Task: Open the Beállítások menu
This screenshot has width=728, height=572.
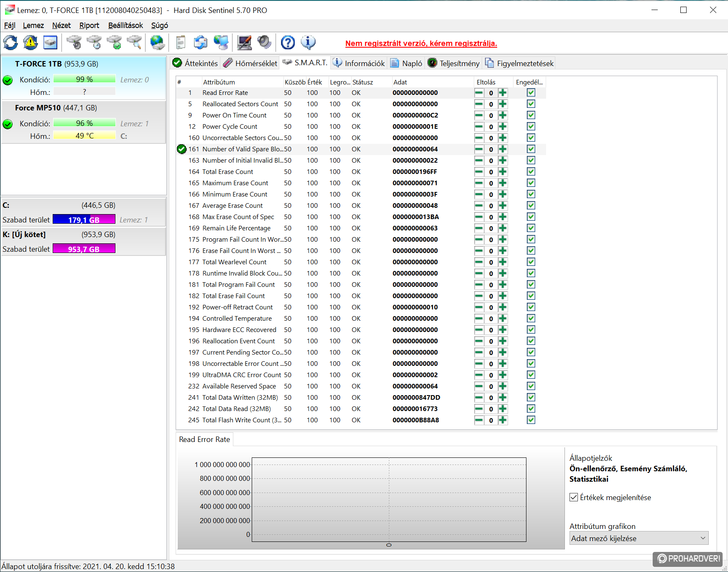Action: point(125,26)
